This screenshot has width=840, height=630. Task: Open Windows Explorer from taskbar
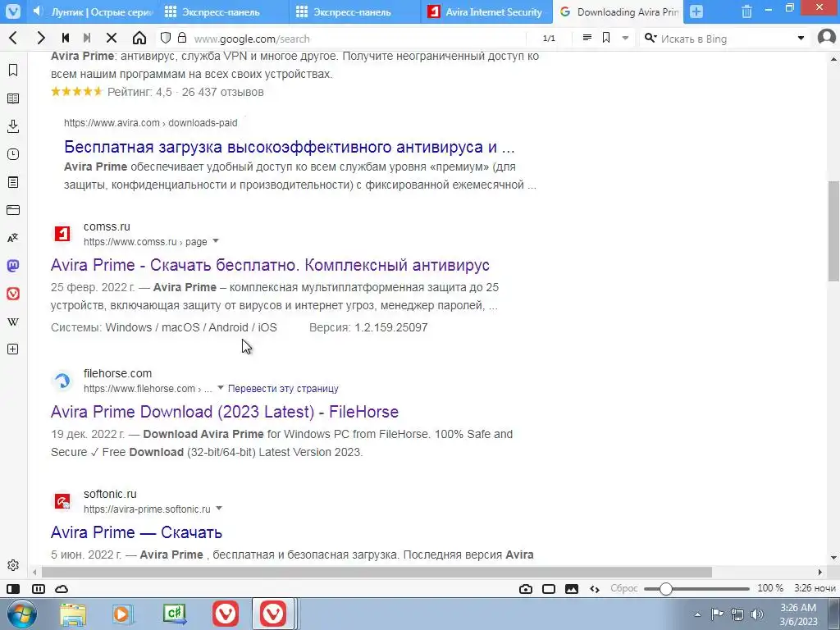pyautogui.click(x=73, y=614)
